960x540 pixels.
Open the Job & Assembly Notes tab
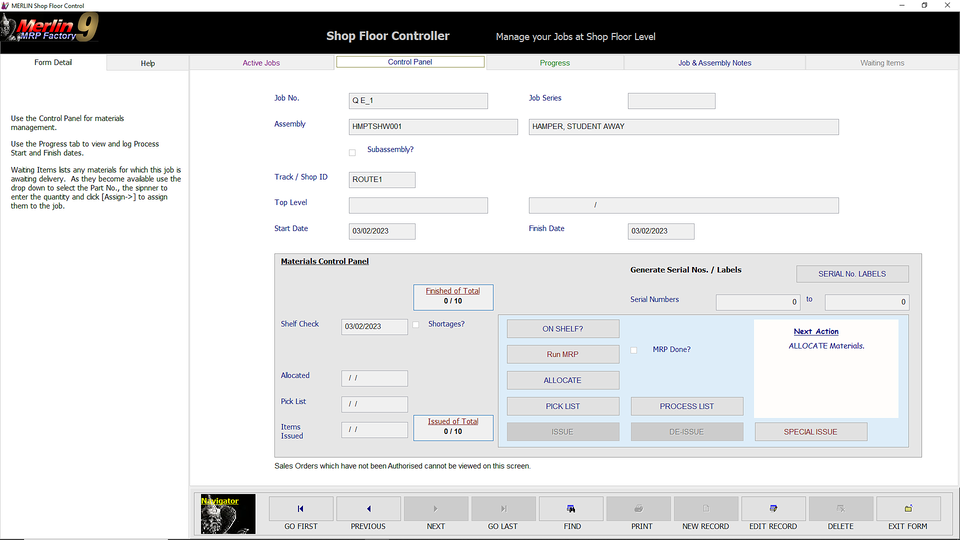pyautogui.click(x=714, y=63)
